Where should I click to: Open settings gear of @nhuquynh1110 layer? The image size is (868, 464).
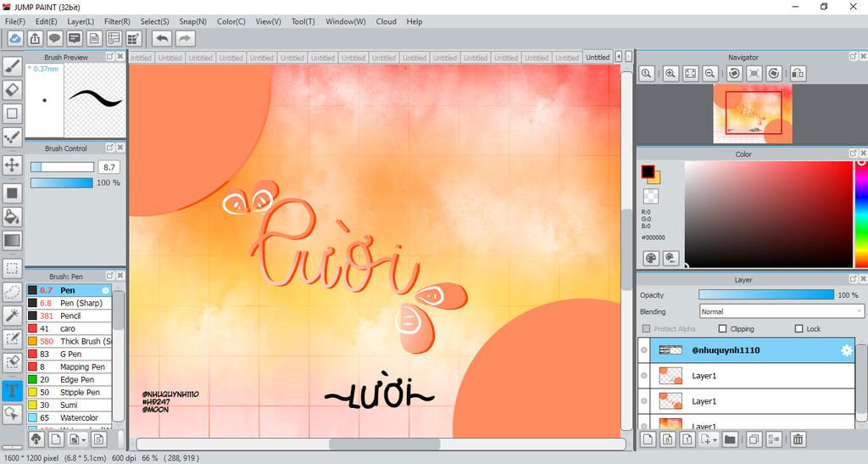[847, 350]
